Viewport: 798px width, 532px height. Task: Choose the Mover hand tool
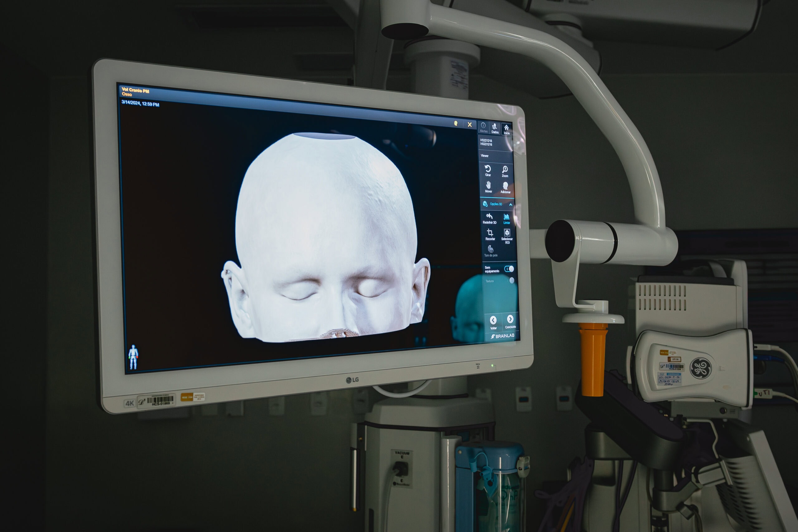(x=488, y=186)
